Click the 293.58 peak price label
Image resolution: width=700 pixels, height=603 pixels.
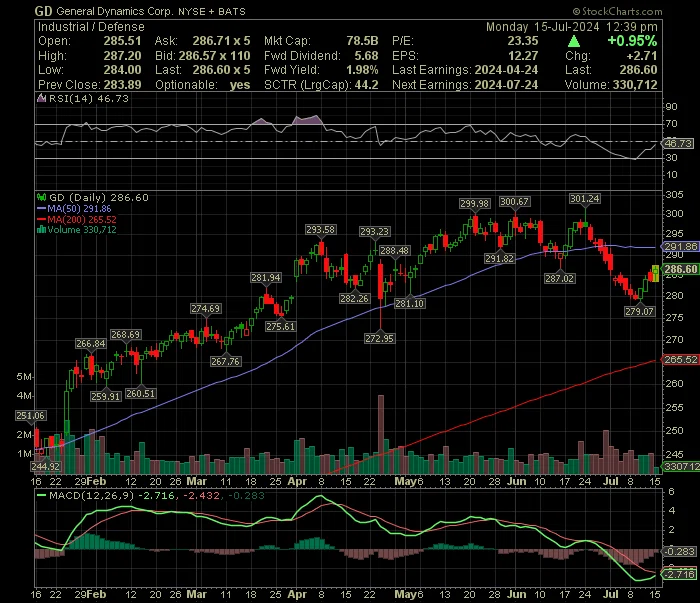pyautogui.click(x=321, y=229)
